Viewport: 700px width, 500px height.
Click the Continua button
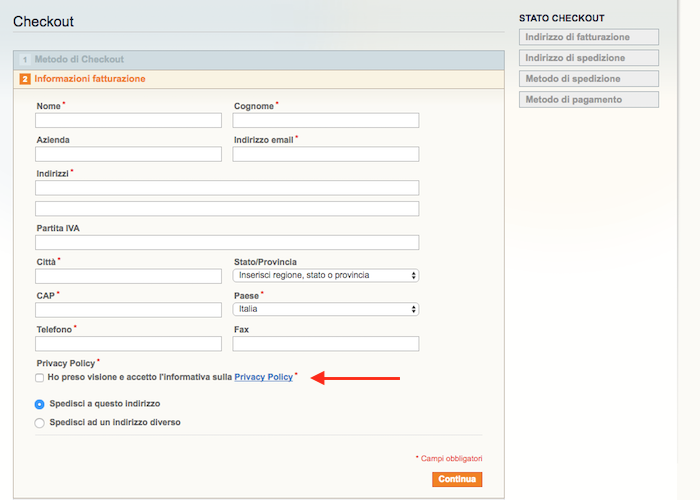457,479
